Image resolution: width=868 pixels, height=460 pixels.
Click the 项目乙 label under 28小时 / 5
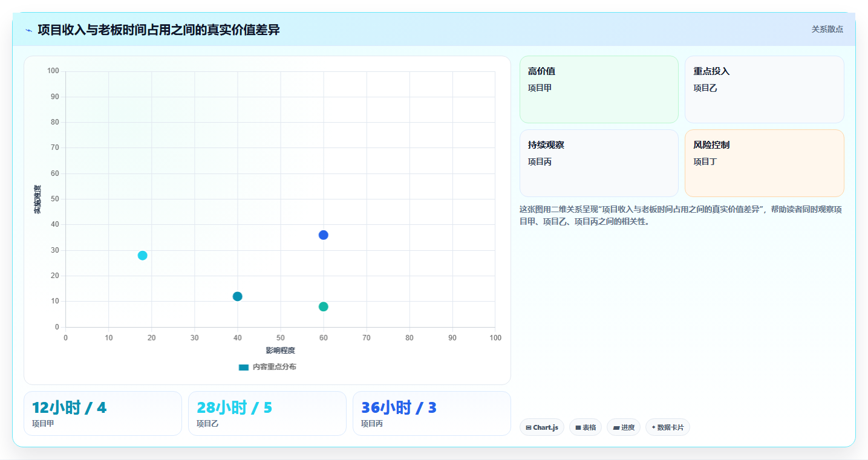(x=207, y=424)
